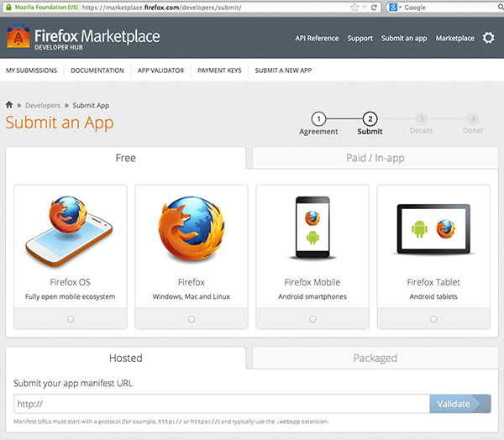
Task: Click the Firefox Marketplace title text
Action: point(97,36)
